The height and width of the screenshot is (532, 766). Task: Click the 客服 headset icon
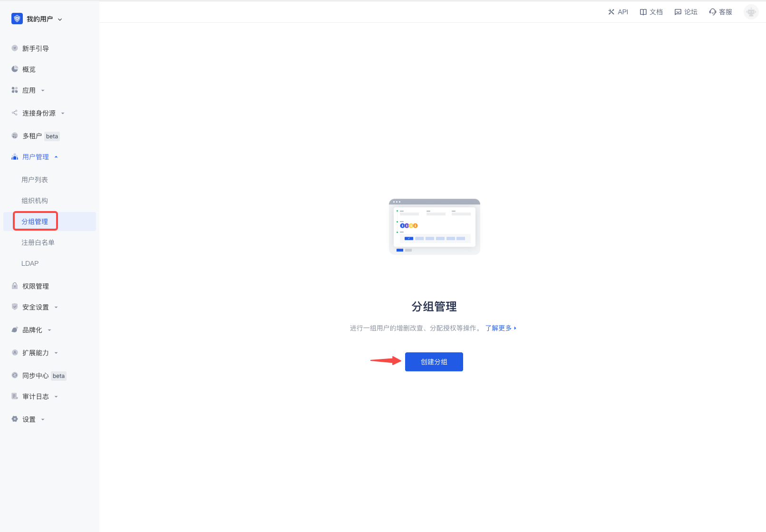tap(712, 12)
